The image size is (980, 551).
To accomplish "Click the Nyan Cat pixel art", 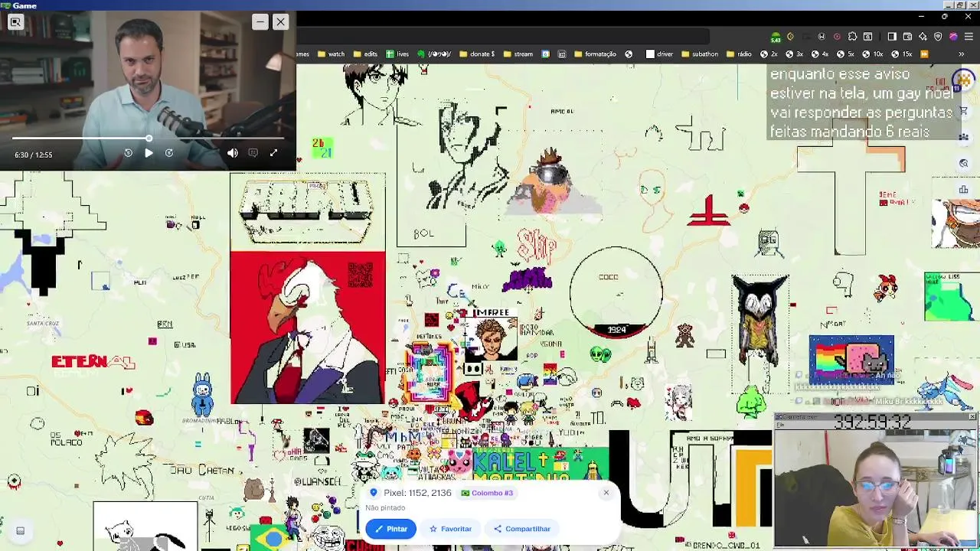I will pos(851,359).
